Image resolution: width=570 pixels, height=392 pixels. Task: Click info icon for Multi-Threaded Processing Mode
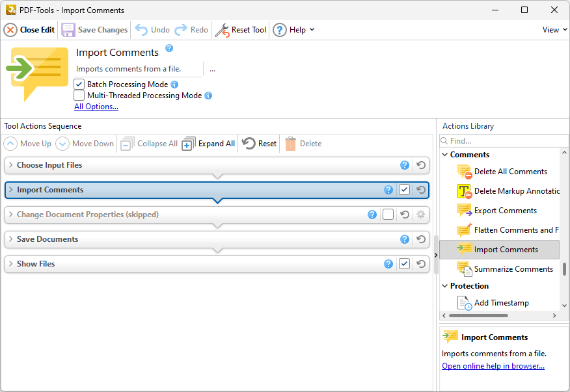[208, 96]
